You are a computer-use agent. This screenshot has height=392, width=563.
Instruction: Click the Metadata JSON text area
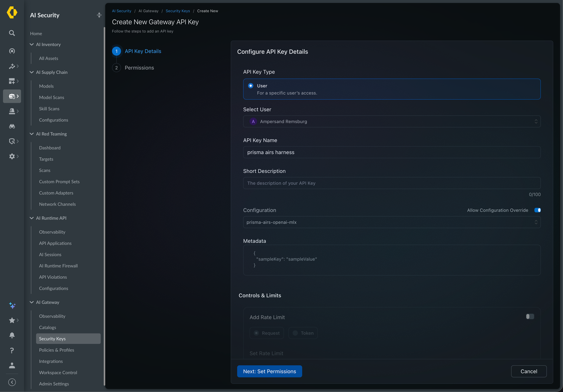coord(392,260)
